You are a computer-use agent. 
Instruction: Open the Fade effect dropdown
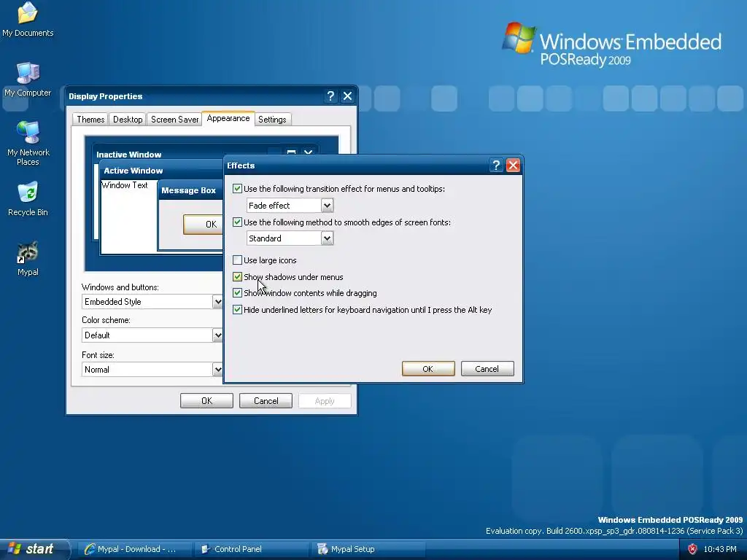click(290, 205)
